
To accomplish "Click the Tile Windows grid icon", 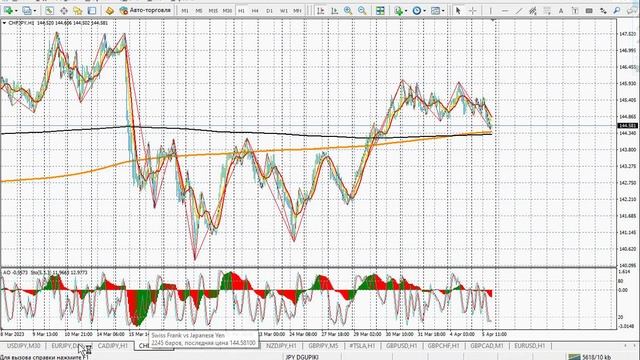I will tap(380, 11).
